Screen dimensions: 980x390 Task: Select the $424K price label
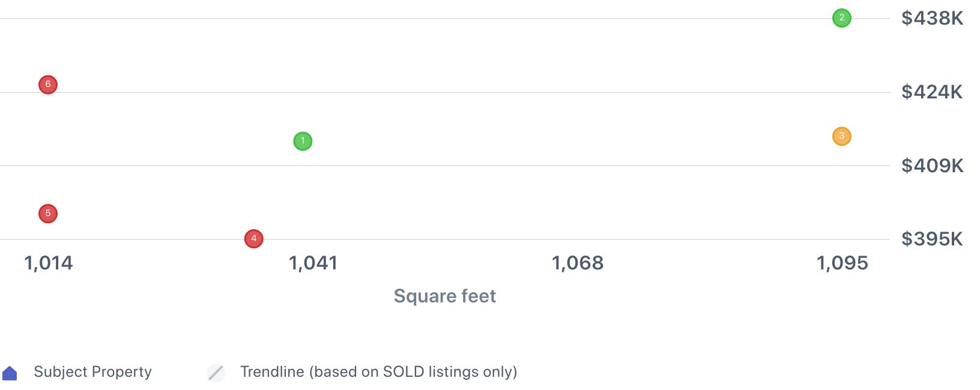point(932,92)
